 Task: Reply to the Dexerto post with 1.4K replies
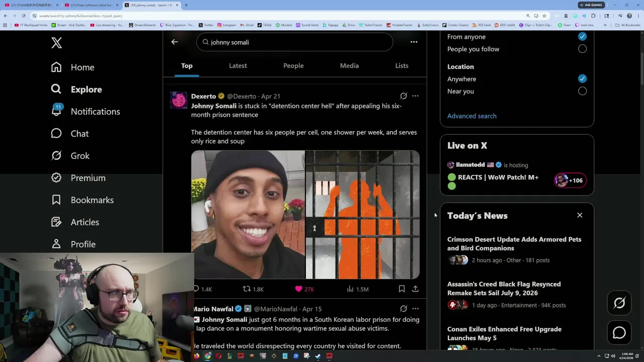coord(202,289)
